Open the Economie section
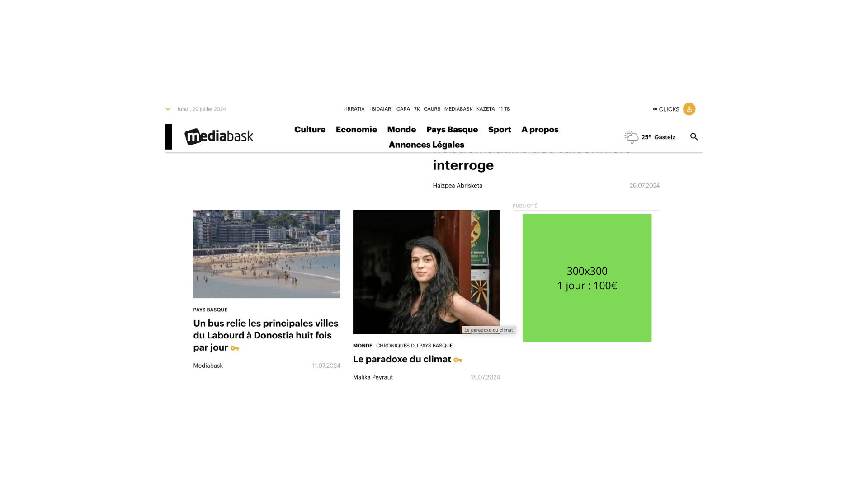 click(356, 130)
